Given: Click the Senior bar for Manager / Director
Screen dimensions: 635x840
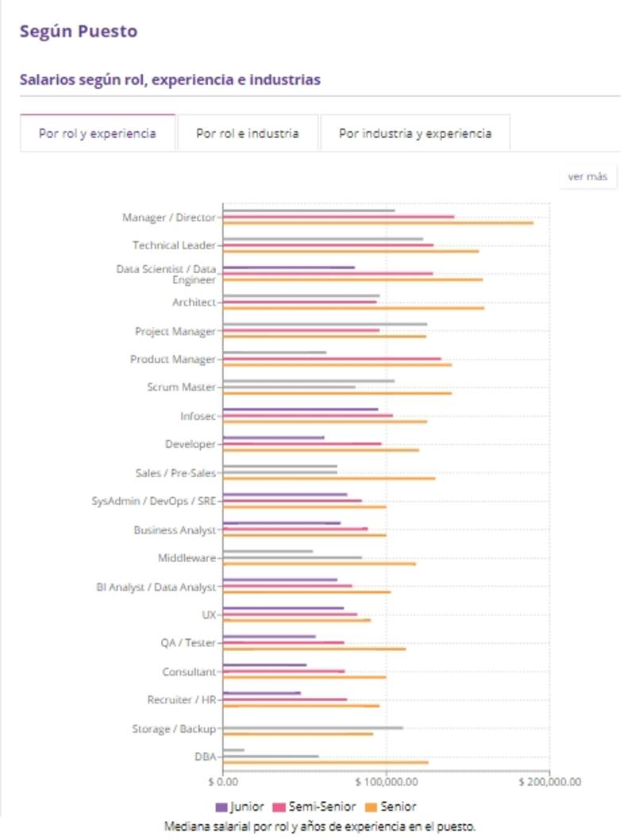Looking at the screenshot, I should pos(378,222).
